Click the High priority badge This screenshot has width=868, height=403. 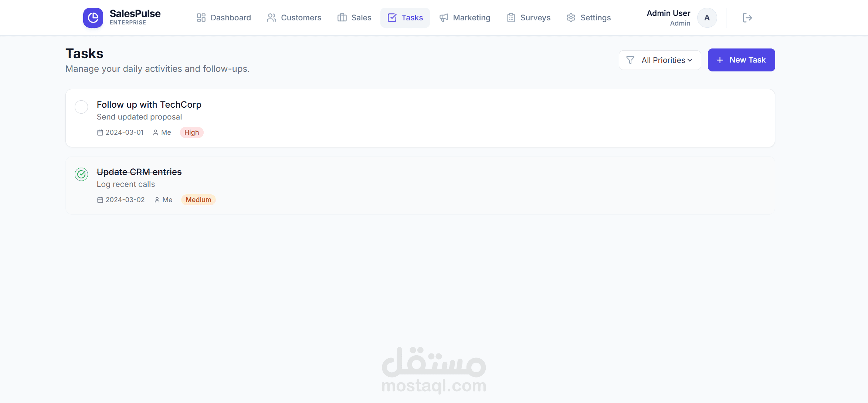tap(191, 132)
